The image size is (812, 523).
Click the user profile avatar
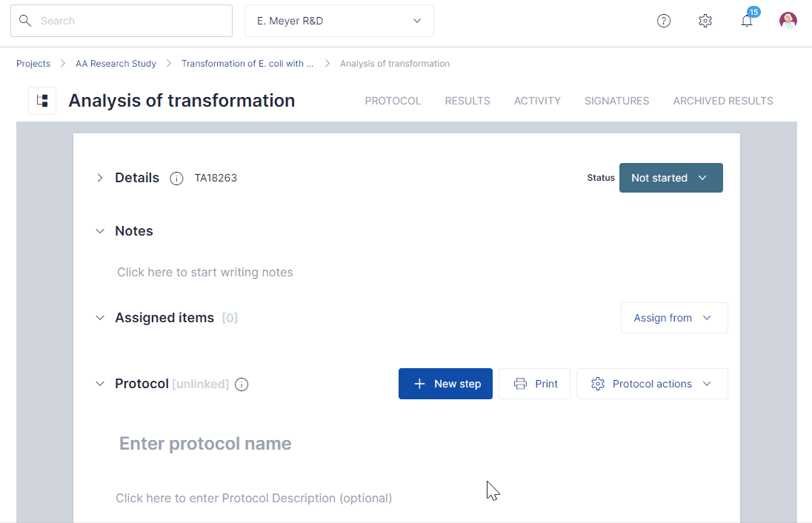pyautogui.click(x=788, y=21)
